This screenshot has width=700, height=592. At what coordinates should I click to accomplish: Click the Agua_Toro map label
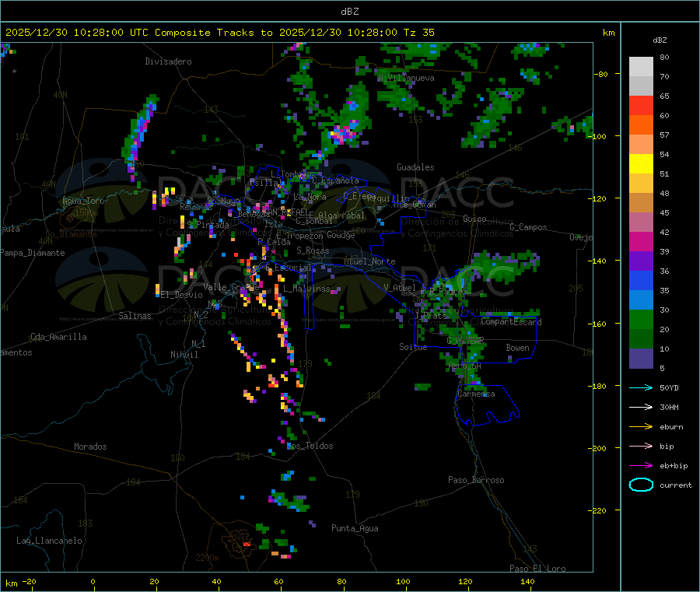(x=83, y=201)
